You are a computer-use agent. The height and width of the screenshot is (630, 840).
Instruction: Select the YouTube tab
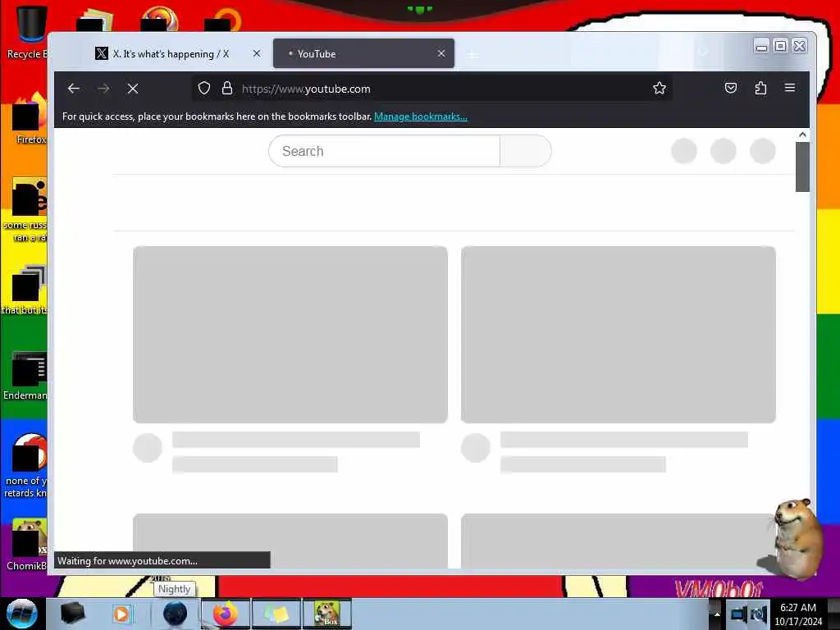click(x=363, y=53)
